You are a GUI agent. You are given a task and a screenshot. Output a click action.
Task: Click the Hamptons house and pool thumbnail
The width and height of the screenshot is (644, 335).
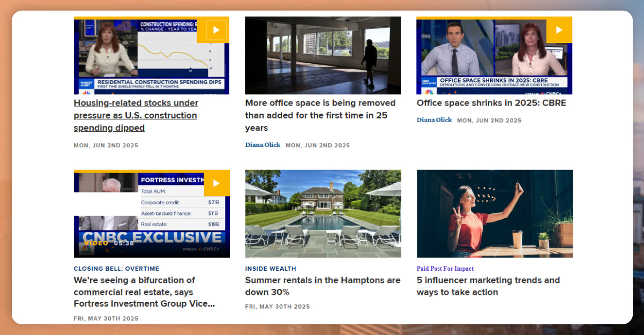[323, 213]
